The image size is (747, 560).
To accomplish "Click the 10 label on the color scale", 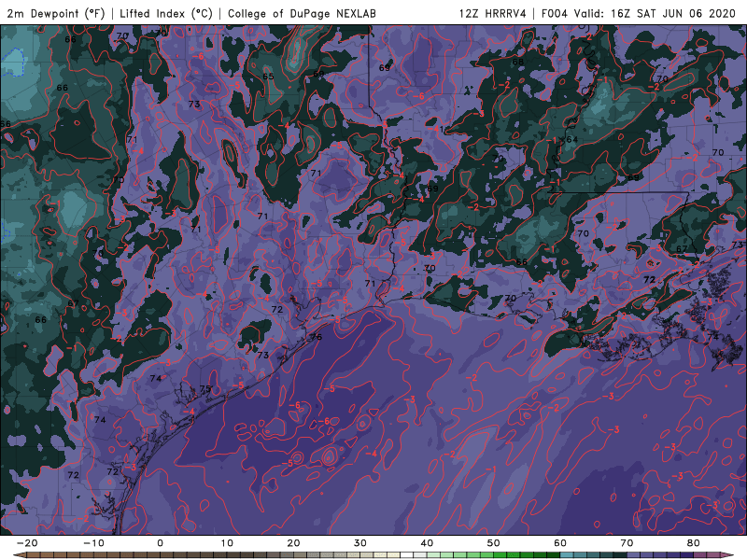I will 227,543.
